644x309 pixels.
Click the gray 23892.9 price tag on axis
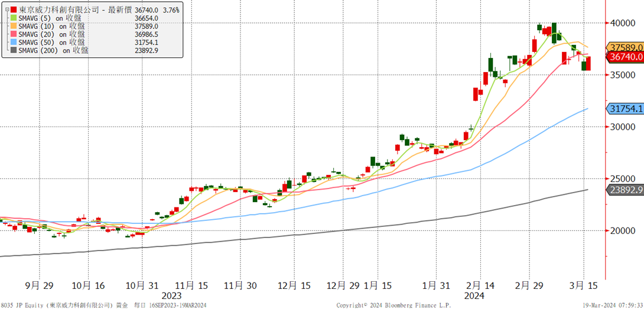(x=626, y=190)
